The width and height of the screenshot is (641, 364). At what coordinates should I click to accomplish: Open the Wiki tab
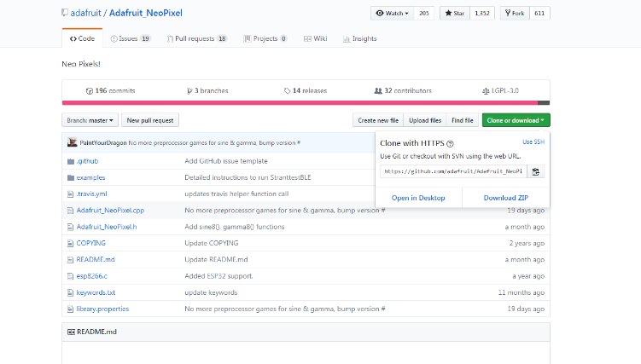click(x=315, y=38)
